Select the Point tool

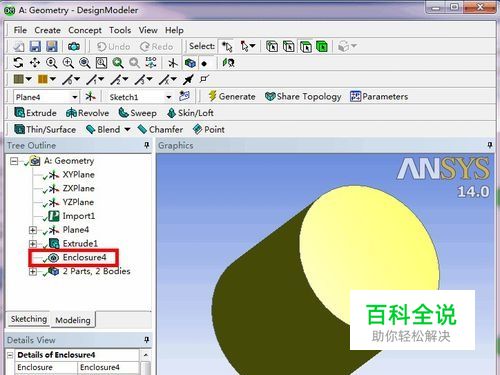tap(209, 129)
